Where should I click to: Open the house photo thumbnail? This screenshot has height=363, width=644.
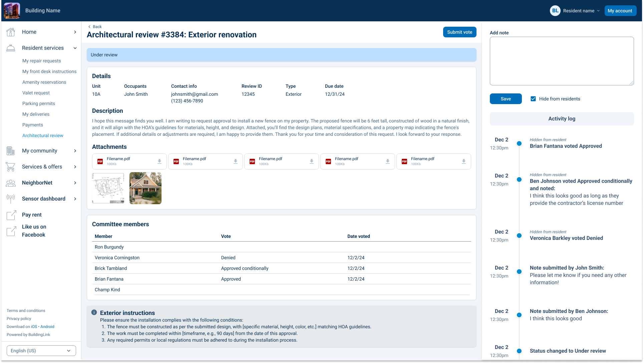click(x=145, y=188)
